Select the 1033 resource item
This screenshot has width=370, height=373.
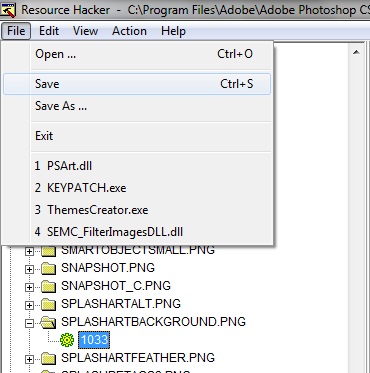click(94, 340)
